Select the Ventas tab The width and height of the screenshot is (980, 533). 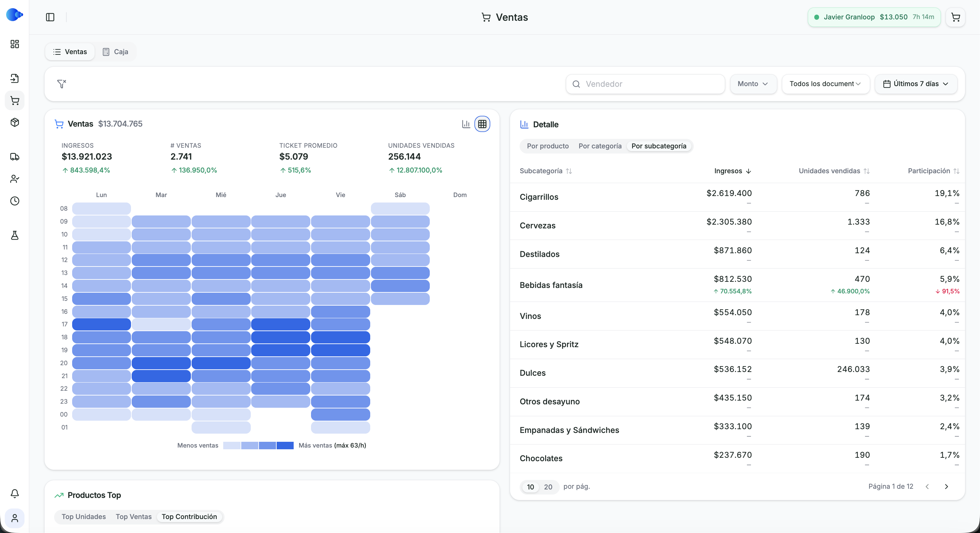70,52
